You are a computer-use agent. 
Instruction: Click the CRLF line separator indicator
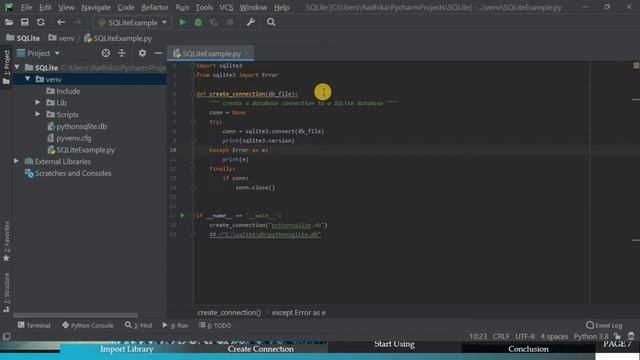click(x=501, y=336)
